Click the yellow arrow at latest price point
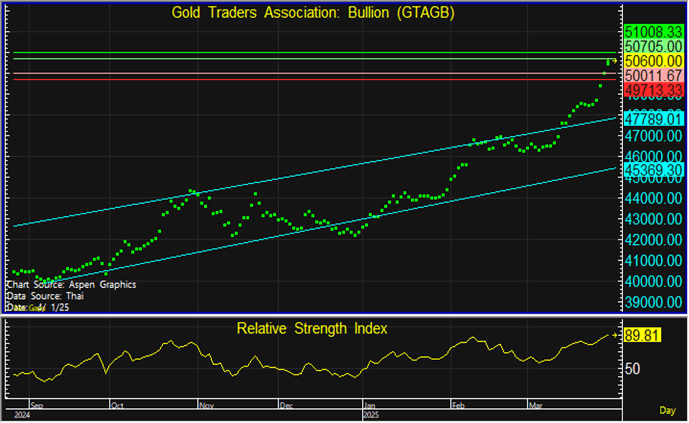 (x=615, y=61)
